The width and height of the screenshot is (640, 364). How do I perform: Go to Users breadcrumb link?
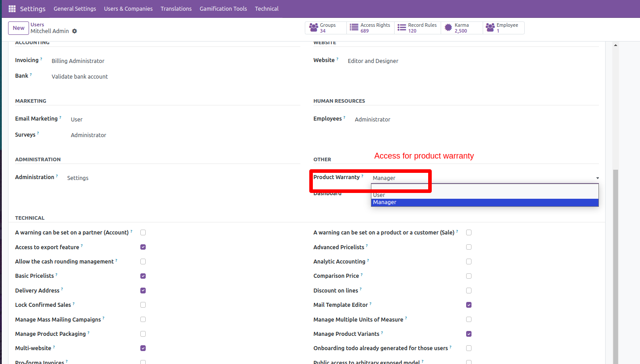tap(37, 25)
